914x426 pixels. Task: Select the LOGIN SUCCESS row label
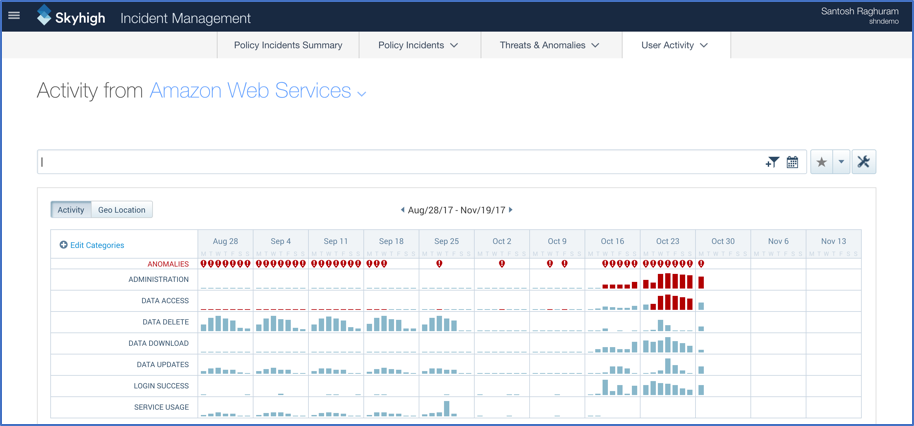click(161, 386)
